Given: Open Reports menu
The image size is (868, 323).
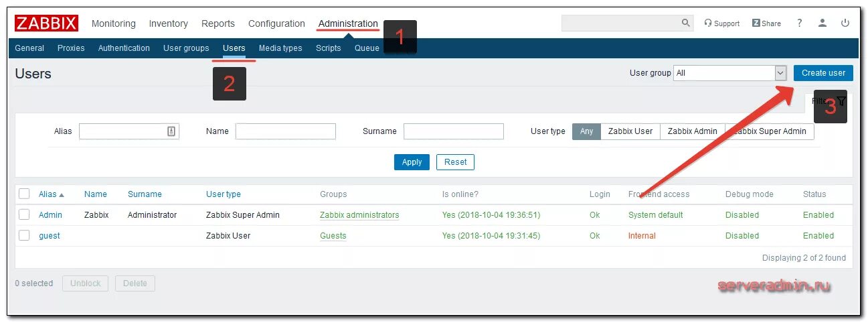Looking at the screenshot, I should [218, 23].
